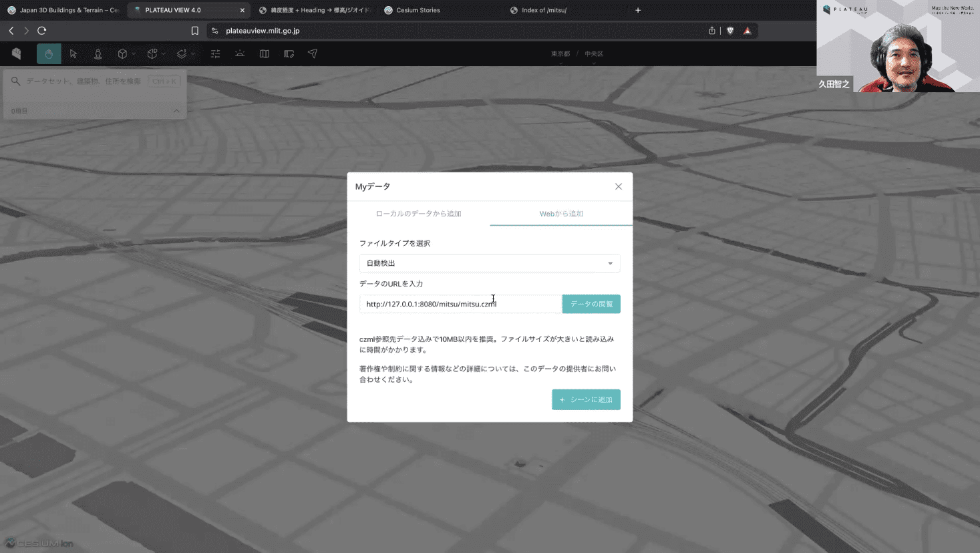The height and width of the screenshot is (553, 980).
Task: Close the Myデータ dialog
Action: (619, 187)
